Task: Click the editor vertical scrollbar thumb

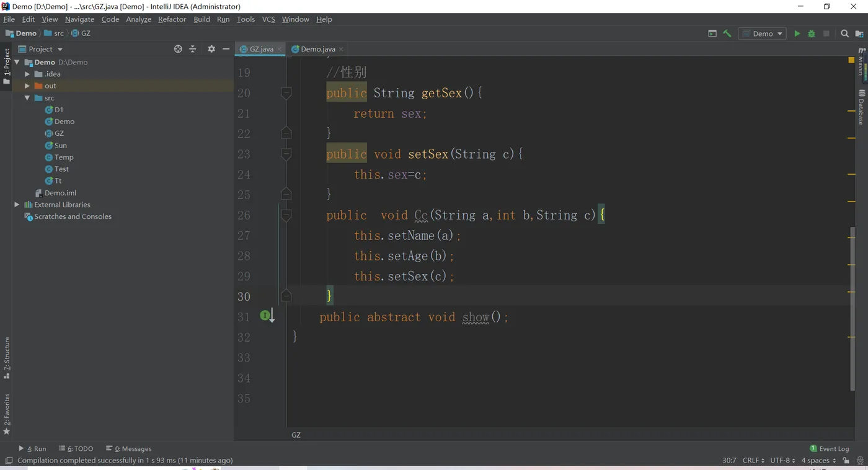Action: tap(852, 308)
